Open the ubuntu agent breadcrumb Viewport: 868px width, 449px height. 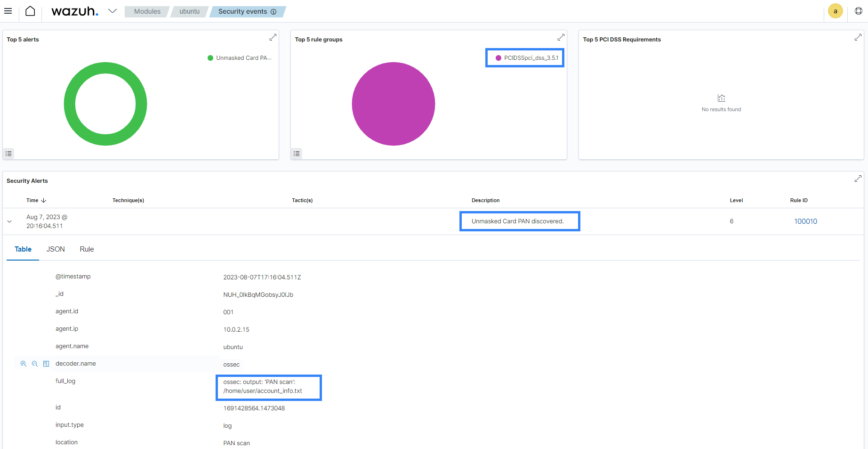pyautogui.click(x=189, y=11)
